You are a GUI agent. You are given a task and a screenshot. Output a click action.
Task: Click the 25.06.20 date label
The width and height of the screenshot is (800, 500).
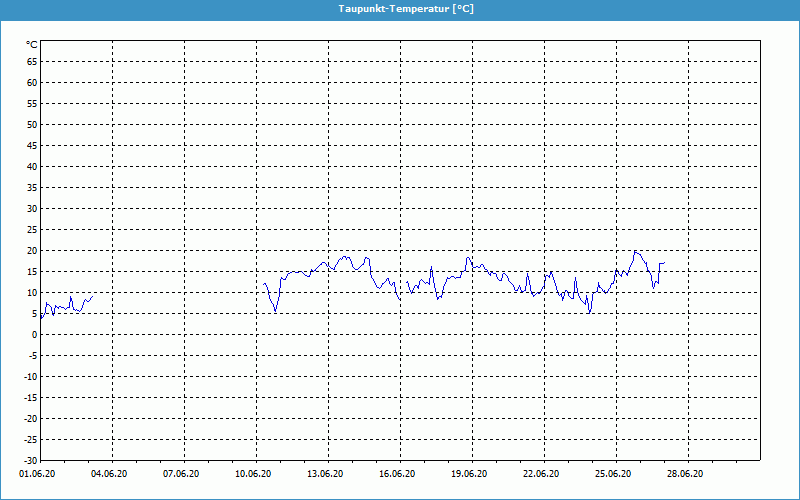click(x=614, y=473)
